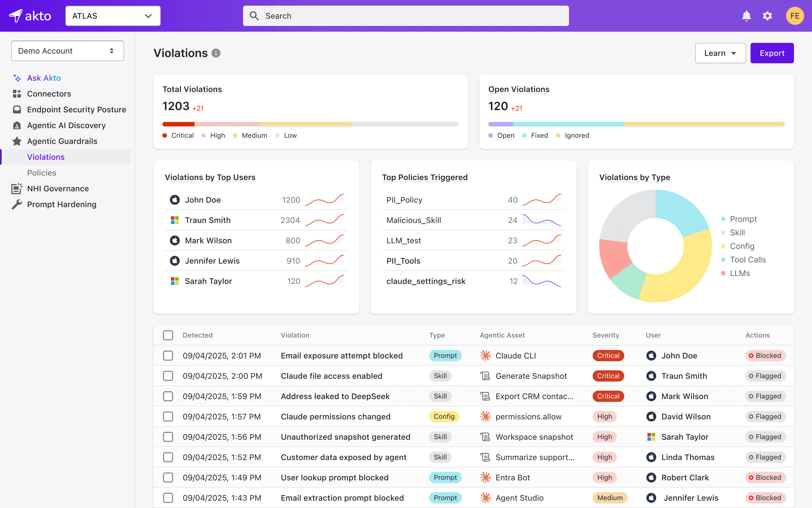Click the Detected column header
Image resolution: width=812 pixels, height=508 pixels.
tap(198, 335)
